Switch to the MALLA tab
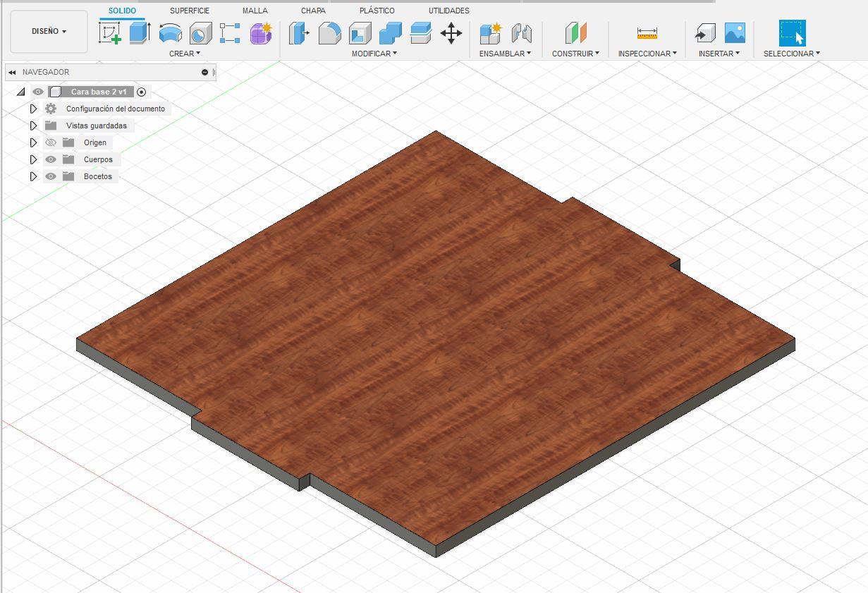The image size is (868, 593). click(x=255, y=11)
